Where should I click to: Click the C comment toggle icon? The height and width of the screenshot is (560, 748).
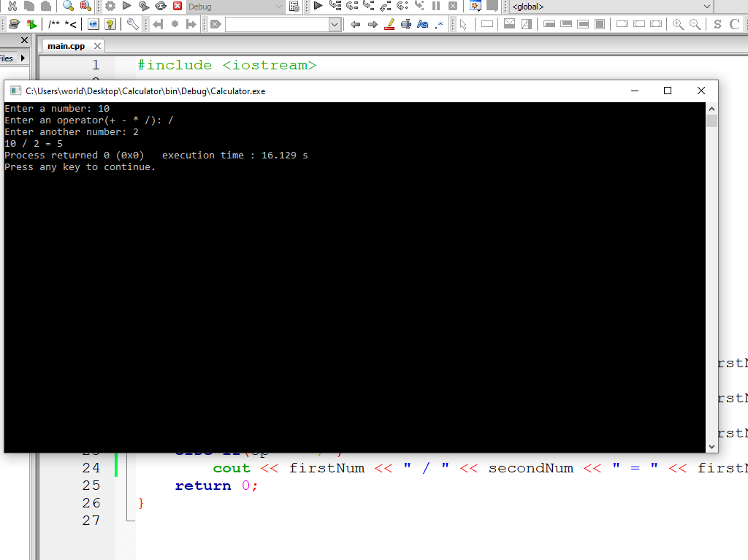735,24
